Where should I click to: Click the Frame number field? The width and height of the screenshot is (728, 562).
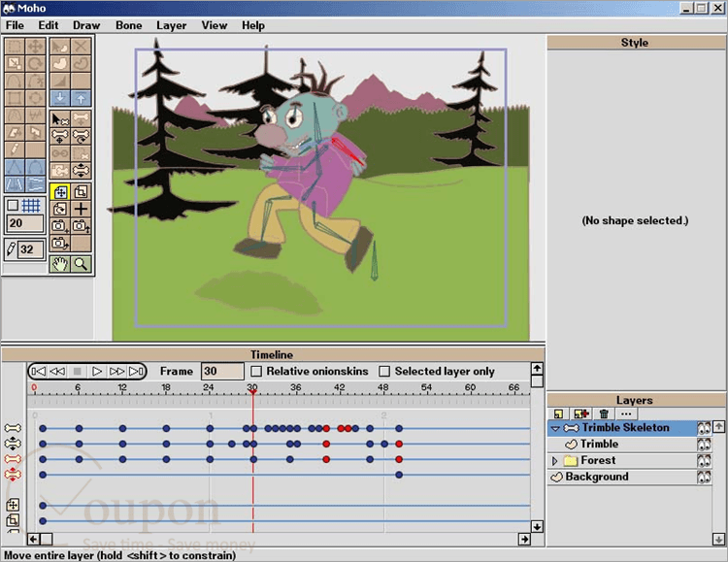(x=222, y=371)
